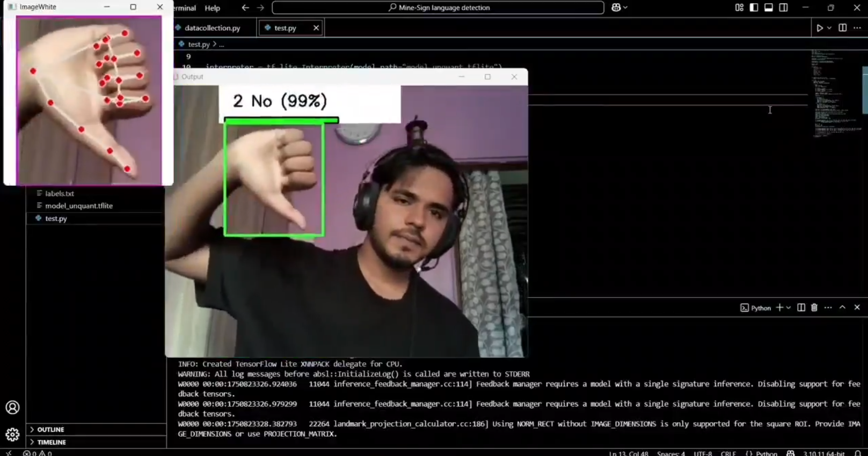Open notifications bell in status bar
868x456 pixels.
(858, 453)
